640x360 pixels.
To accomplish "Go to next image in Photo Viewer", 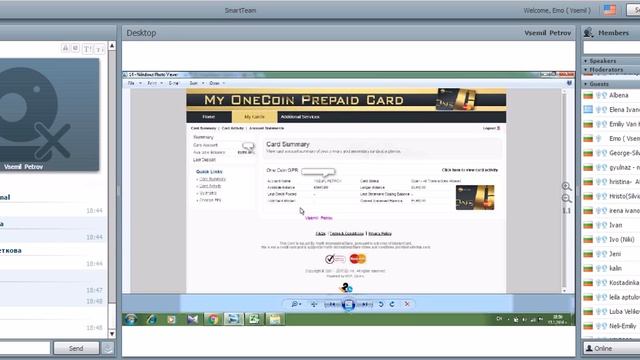I will [x=365, y=304].
